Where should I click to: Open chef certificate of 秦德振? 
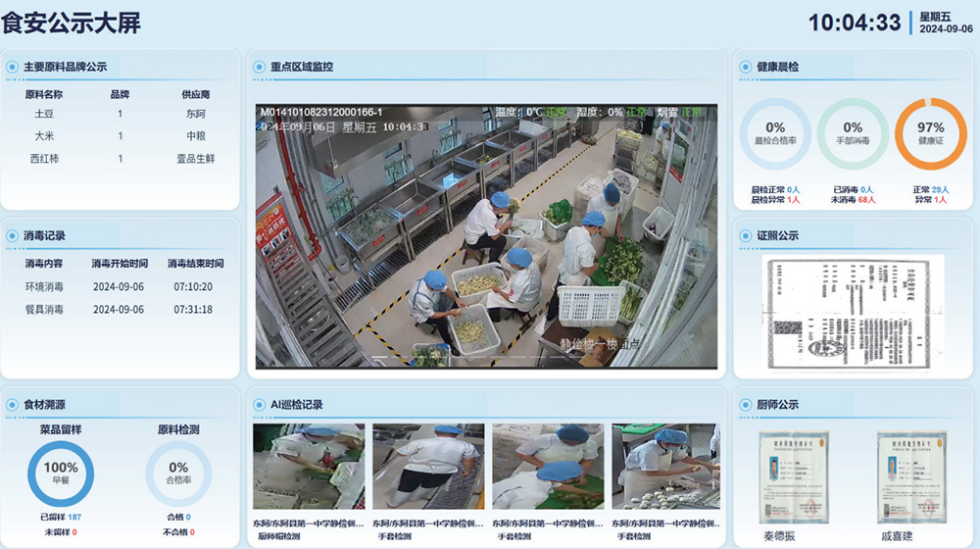click(794, 477)
